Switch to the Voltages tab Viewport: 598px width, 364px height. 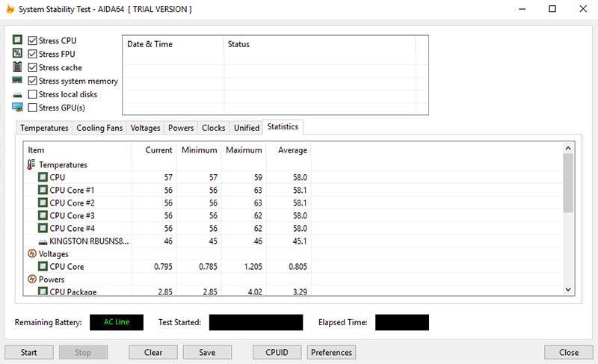[x=145, y=128]
